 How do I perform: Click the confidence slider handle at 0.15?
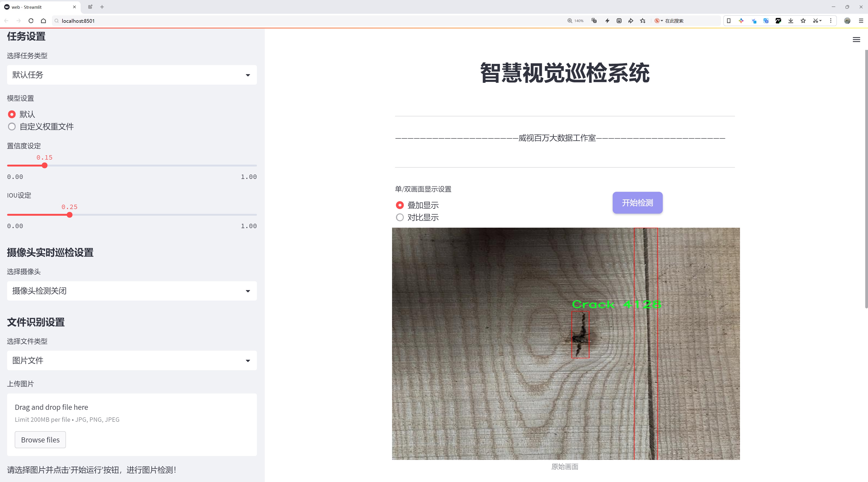[45, 166]
